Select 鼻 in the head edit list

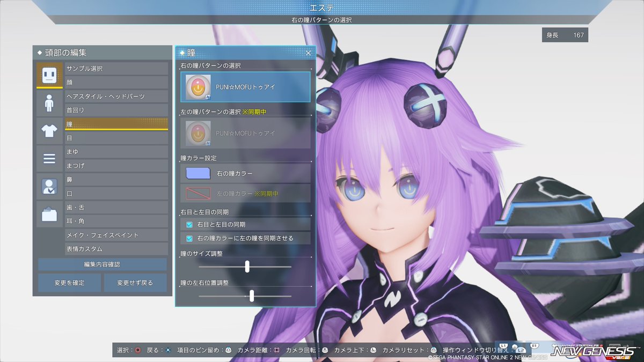pyautogui.click(x=116, y=180)
